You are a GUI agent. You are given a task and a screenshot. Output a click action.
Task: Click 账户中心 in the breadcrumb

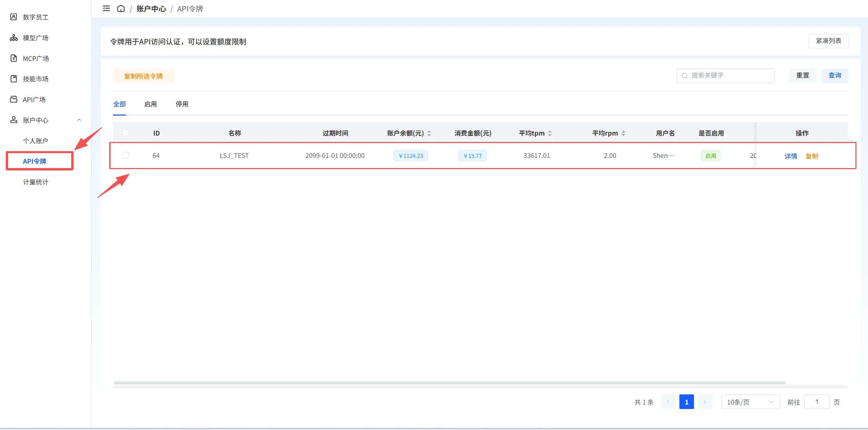point(151,9)
